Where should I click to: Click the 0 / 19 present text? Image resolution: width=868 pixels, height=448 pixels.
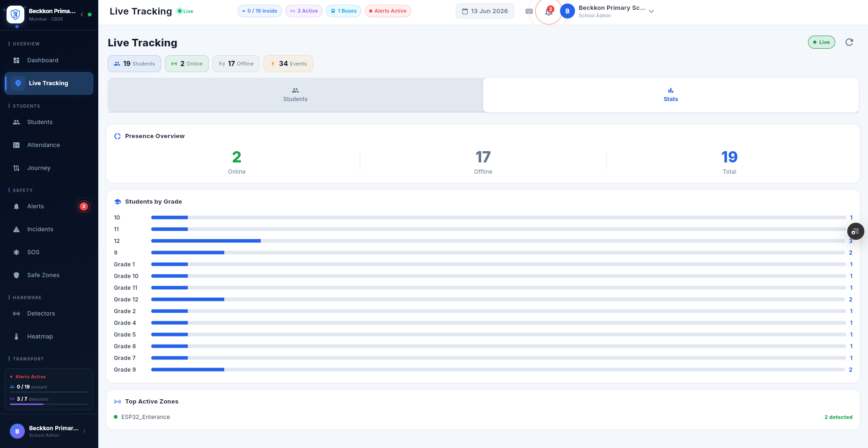coord(32,387)
